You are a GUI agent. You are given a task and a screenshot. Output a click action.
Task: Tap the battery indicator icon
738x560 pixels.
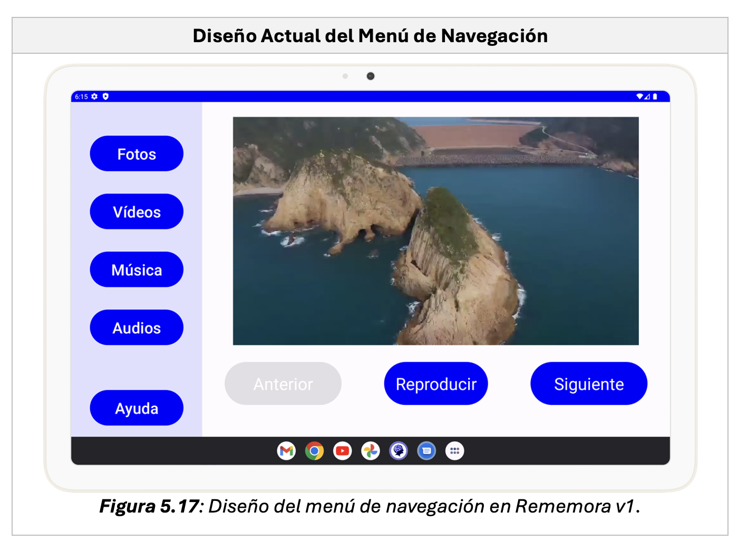point(655,96)
